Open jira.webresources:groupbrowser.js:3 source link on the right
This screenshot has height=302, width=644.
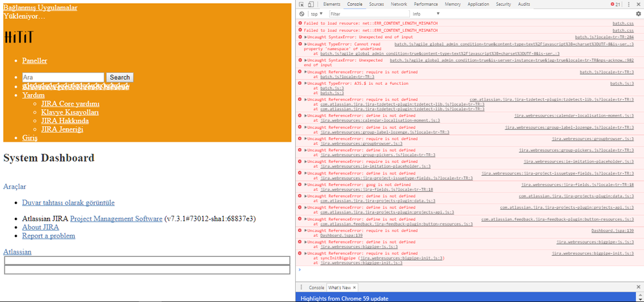592,138
